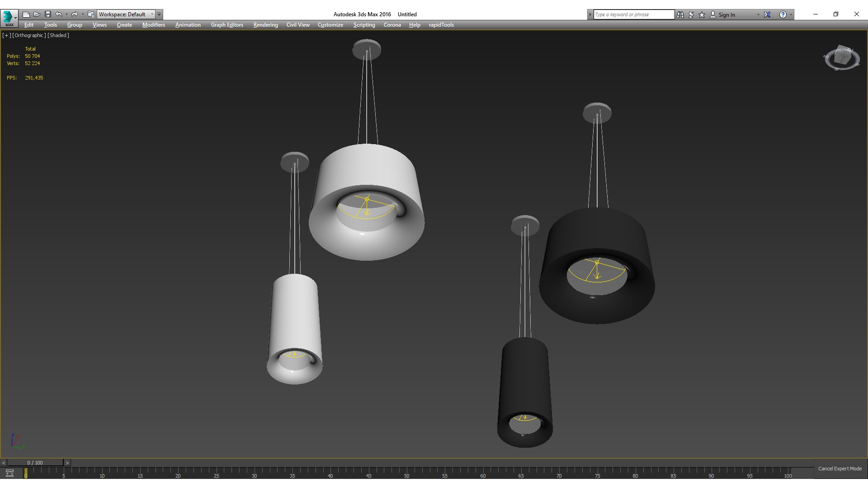Open the Favorites star icon

(702, 14)
